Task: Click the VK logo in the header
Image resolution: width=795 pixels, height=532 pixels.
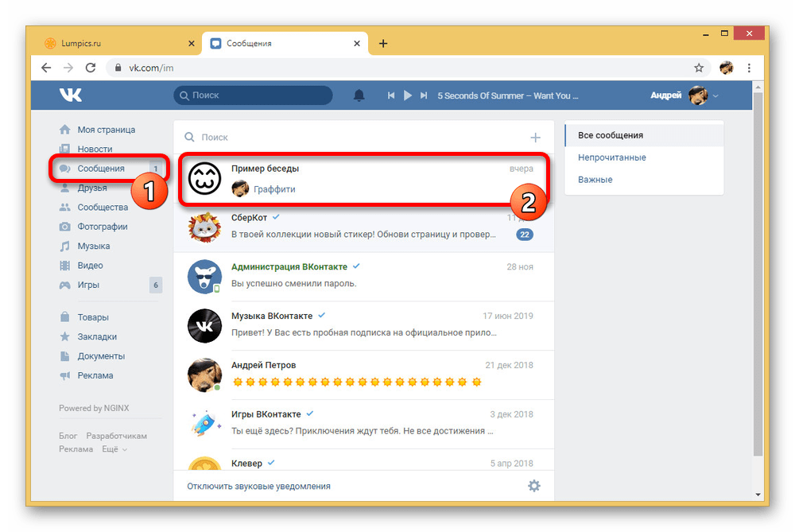Action: point(70,95)
